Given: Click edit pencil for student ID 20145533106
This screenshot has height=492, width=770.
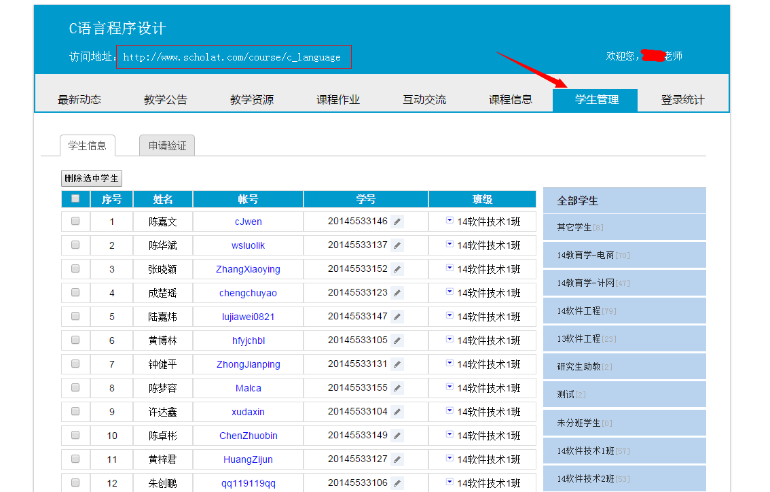Looking at the screenshot, I should pos(397,483).
